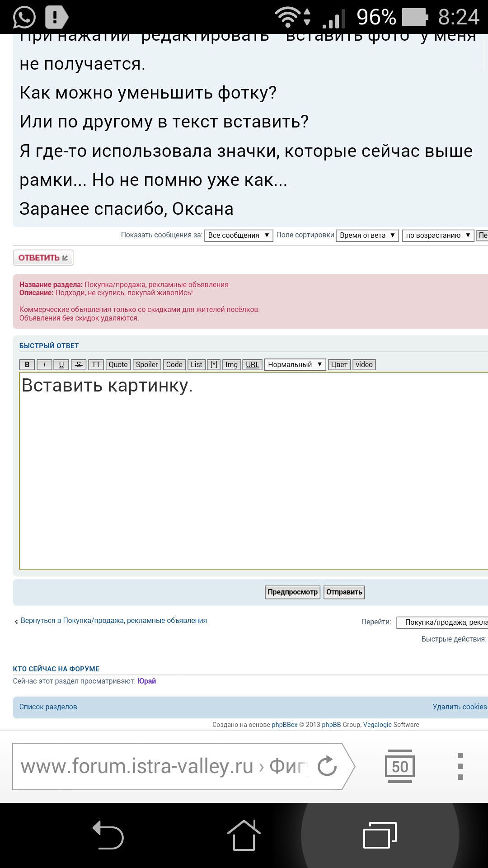488x868 pixels.
Task: Open the browser three-dot overflow menu
Action: tap(460, 766)
